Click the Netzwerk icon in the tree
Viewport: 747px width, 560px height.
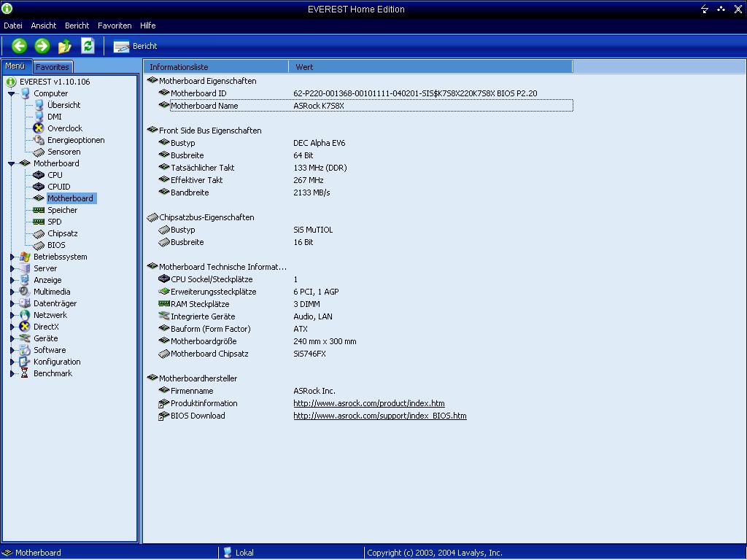[25, 315]
